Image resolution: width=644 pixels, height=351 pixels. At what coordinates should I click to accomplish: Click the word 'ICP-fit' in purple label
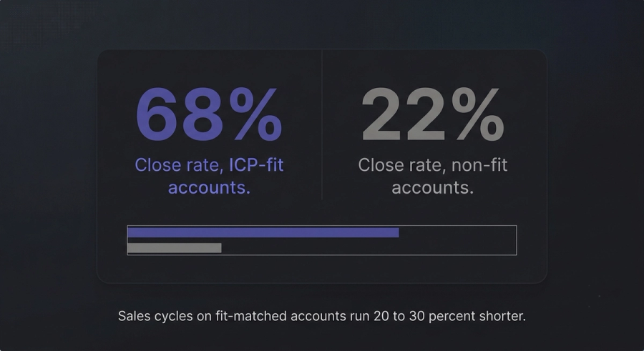(256, 165)
